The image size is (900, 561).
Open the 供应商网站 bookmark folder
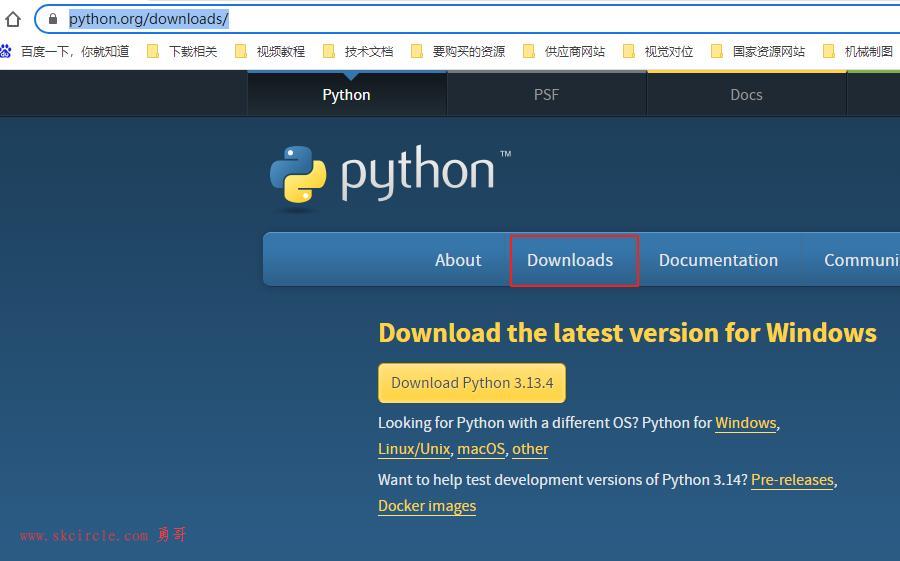pos(564,52)
